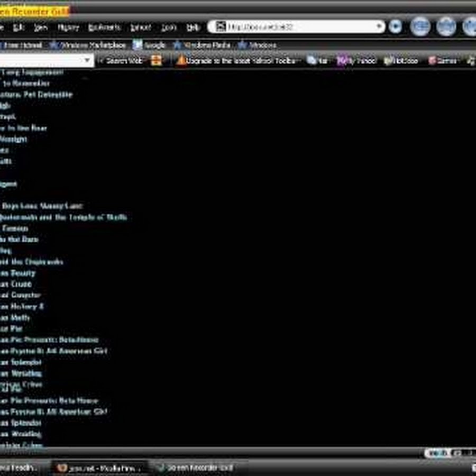Click the middle round toolbar button at top right
Image resolution: width=476 pixels, height=476 pixels.
pos(446,26)
